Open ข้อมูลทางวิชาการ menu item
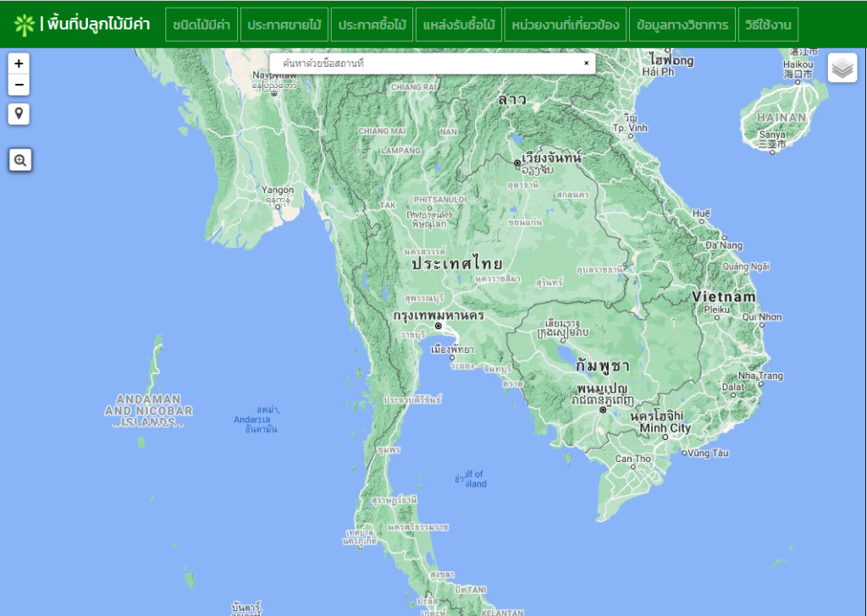 (x=682, y=25)
